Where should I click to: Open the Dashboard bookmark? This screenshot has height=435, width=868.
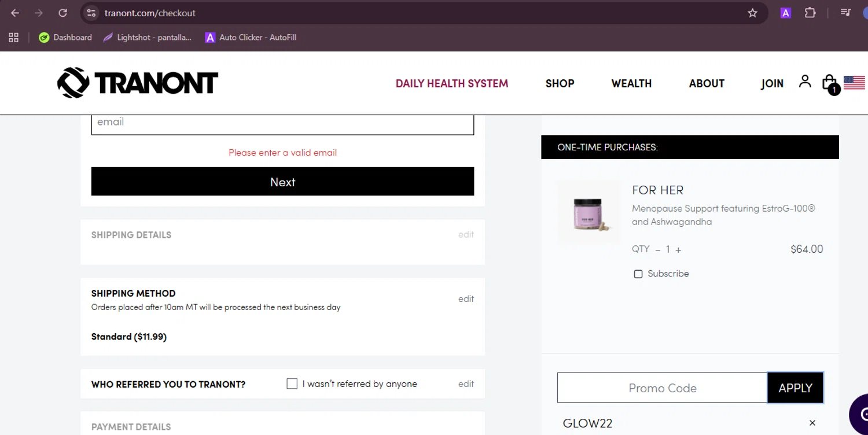[x=65, y=38]
